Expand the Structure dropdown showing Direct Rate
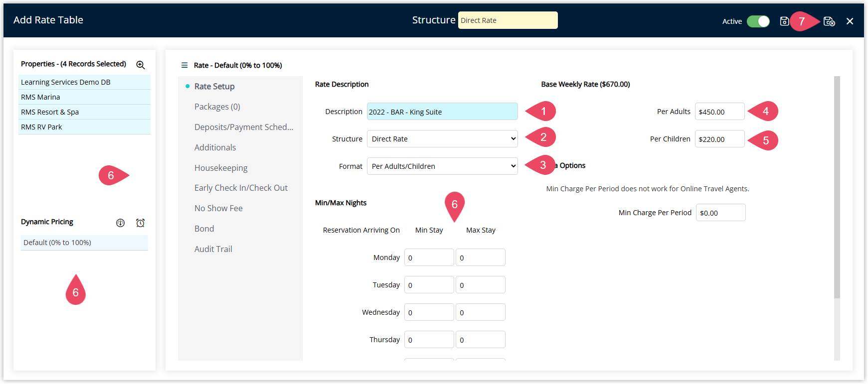 pyautogui.click(x=442, y=139)
